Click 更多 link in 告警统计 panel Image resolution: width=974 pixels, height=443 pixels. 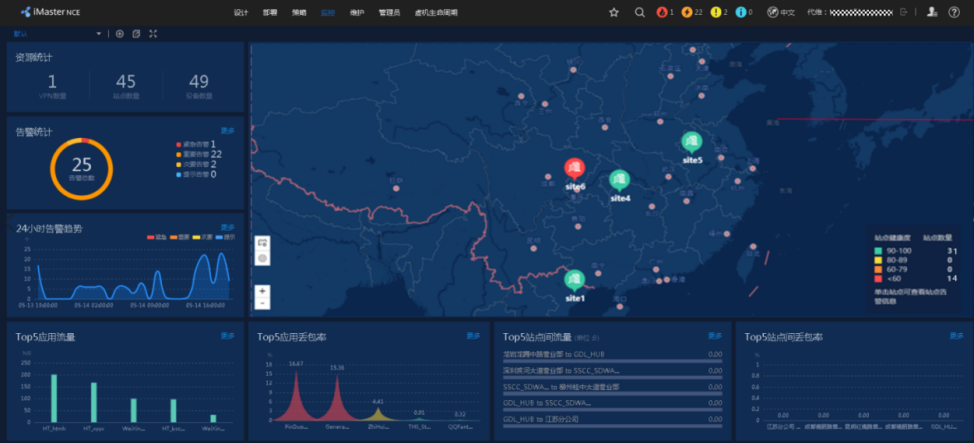click(227, 130)
